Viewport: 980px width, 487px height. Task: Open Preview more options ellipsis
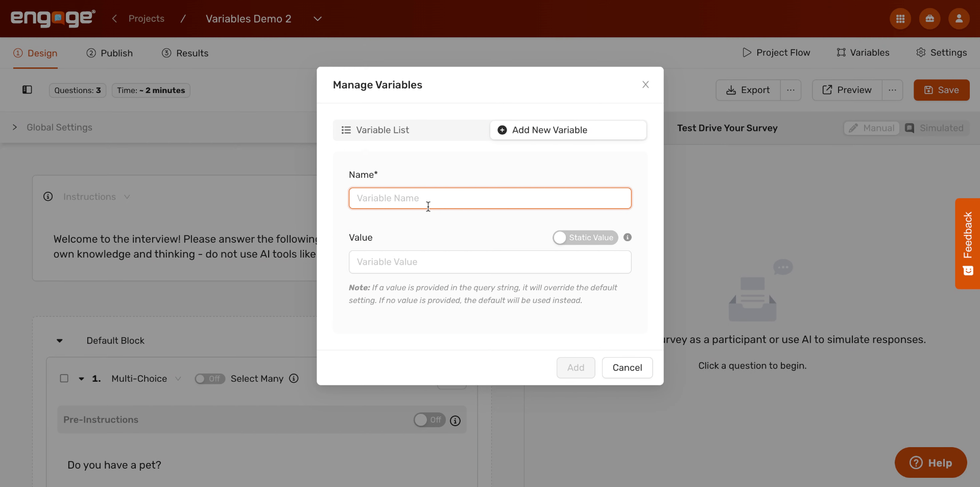click(892, 90)
